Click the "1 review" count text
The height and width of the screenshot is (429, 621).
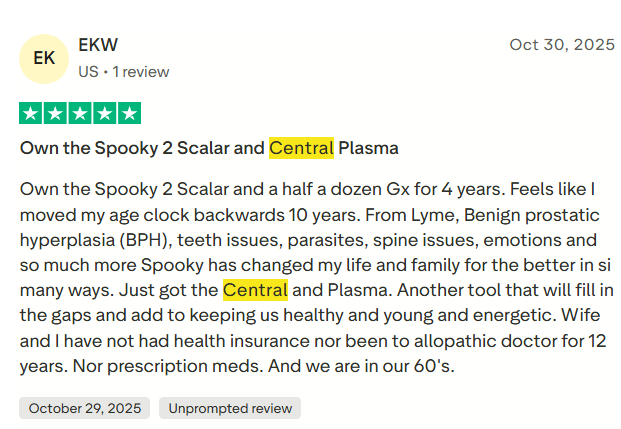tap(141, 72)
